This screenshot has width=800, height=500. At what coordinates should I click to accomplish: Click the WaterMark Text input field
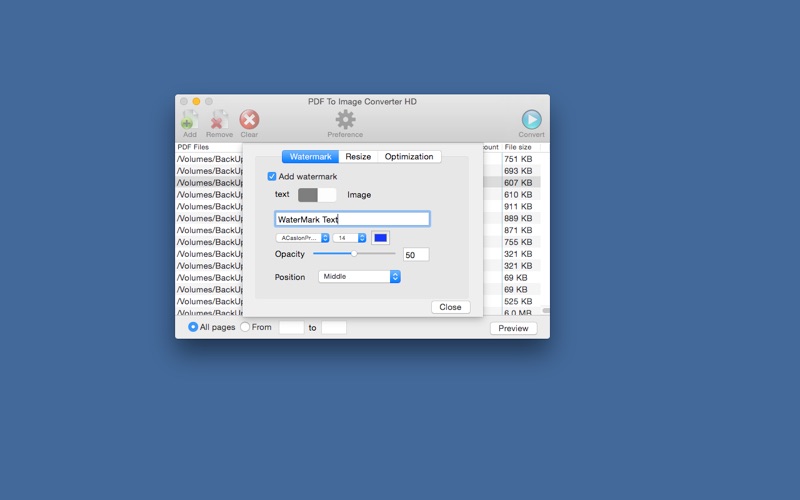[x=352, y=219]
